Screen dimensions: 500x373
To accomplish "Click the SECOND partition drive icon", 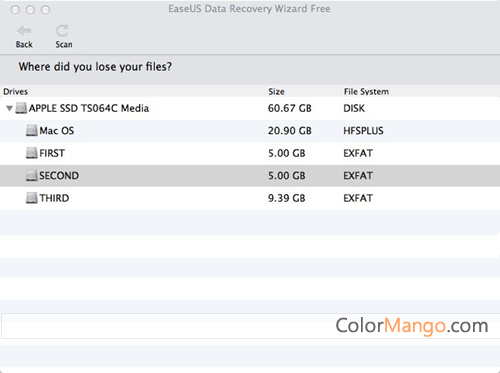I will 32,175.
